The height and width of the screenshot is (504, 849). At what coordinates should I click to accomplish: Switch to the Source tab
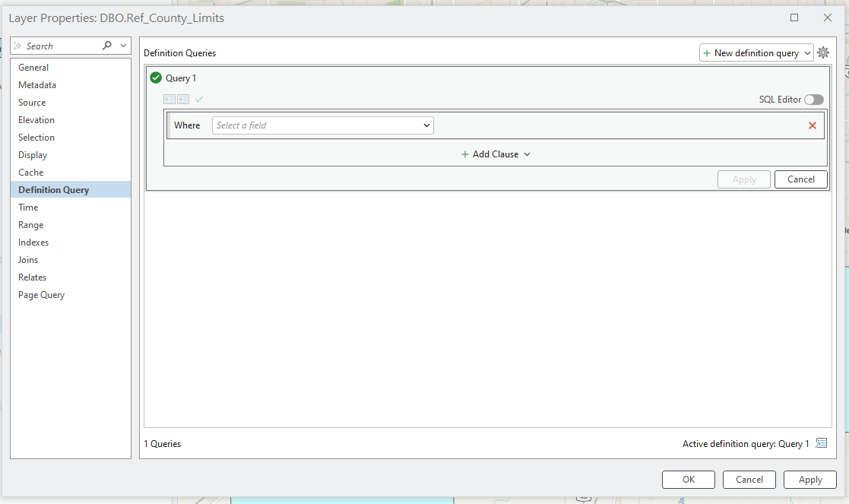tap(32, 102)
